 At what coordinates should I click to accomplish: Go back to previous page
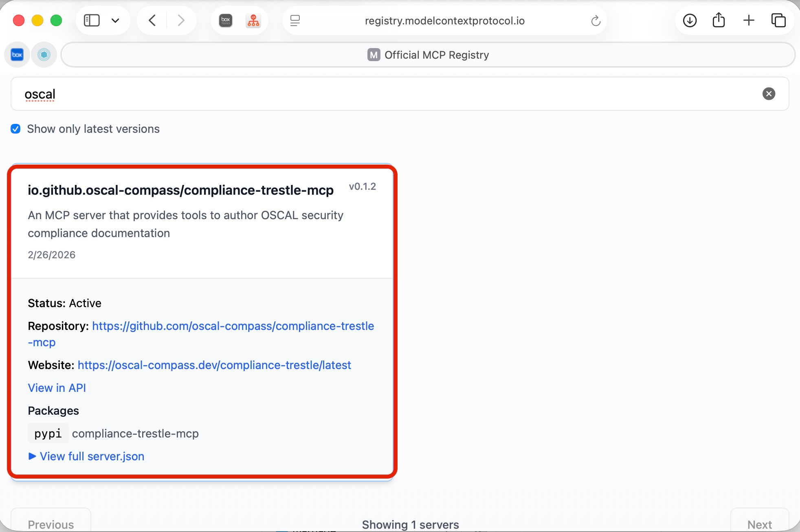point(152,20)
